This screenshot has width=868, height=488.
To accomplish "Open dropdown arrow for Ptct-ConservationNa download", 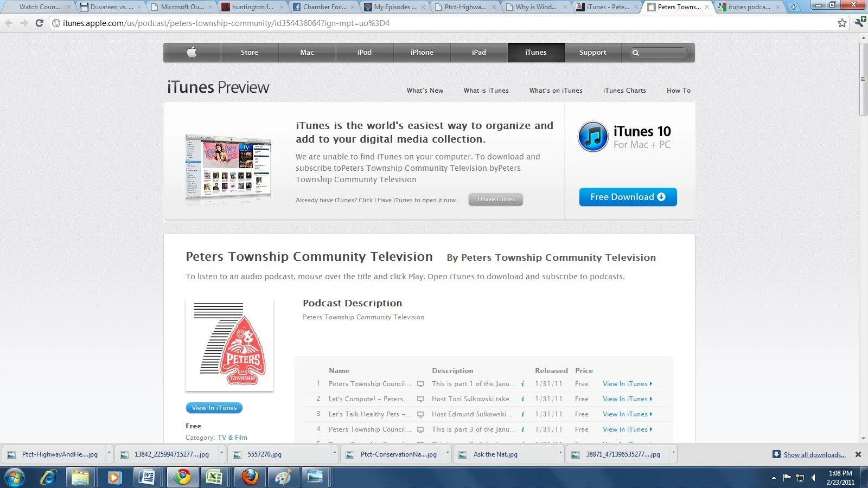I will [x=448, y=452].
